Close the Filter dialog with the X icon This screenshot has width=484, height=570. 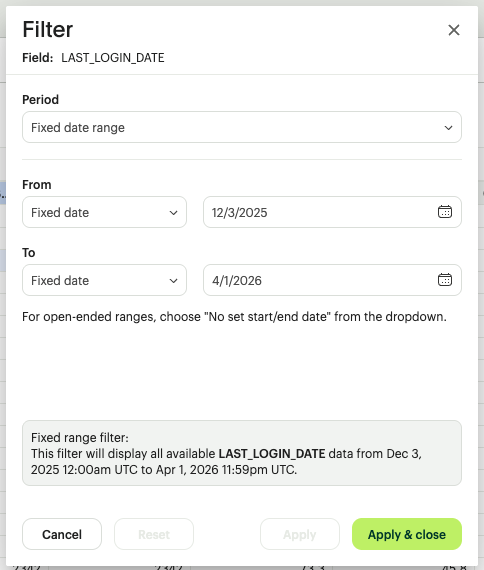pos(453,30)
